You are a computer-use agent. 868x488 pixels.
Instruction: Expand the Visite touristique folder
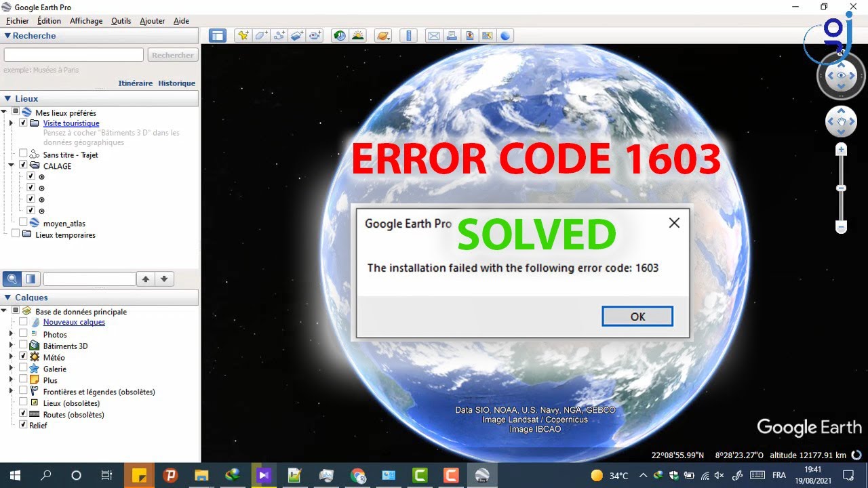pyautogui.click(x=11, y=123)
